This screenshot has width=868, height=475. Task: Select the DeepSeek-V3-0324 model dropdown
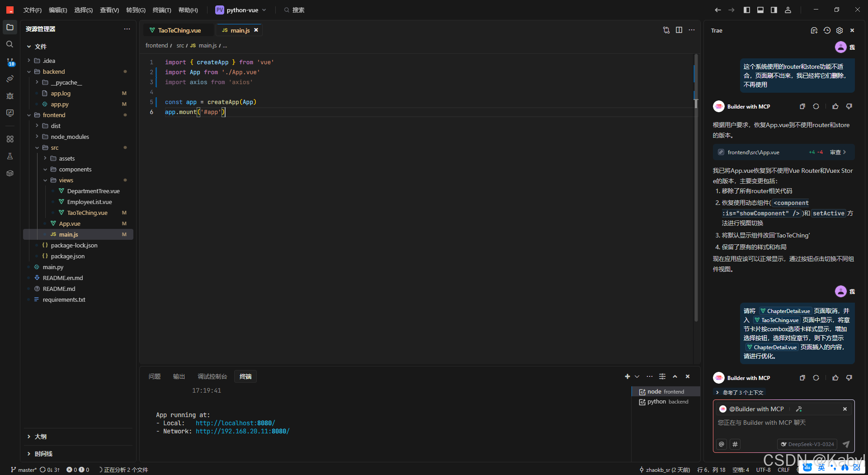(807, 444)
